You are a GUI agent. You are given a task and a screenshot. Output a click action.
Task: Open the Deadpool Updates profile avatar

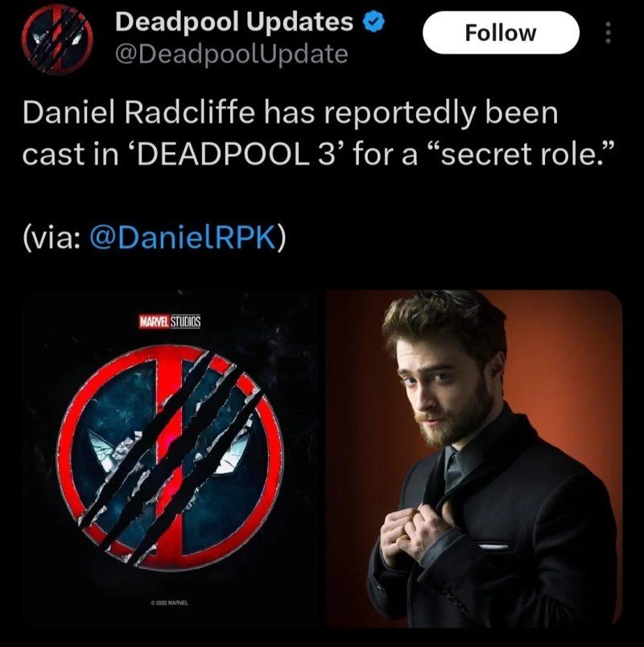click(x=57, y=39)
